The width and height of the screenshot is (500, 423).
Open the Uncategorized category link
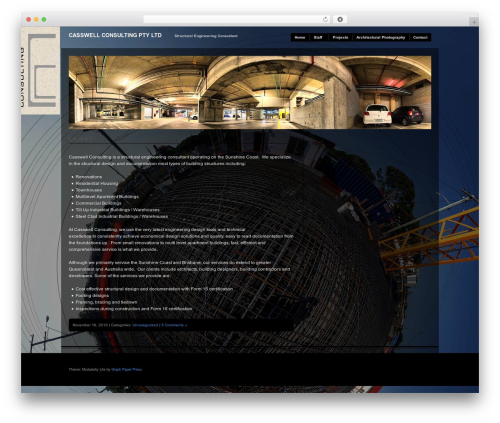pos(145,325)
